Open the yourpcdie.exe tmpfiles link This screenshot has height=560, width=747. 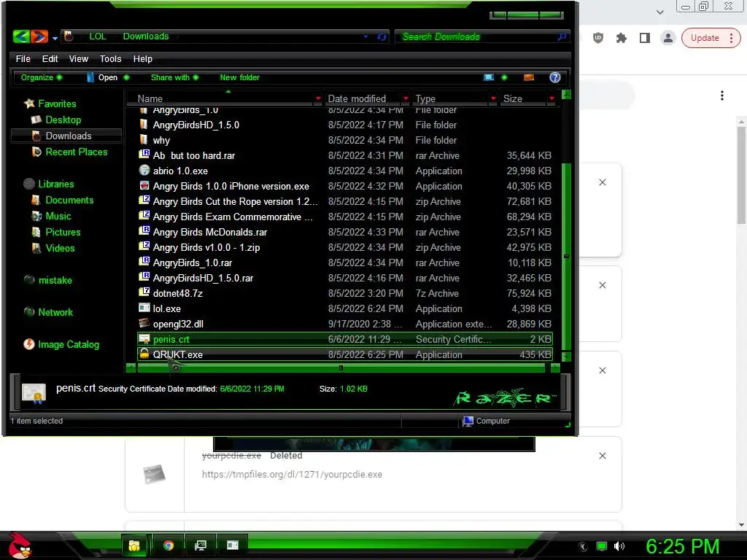tap(292, 474)
